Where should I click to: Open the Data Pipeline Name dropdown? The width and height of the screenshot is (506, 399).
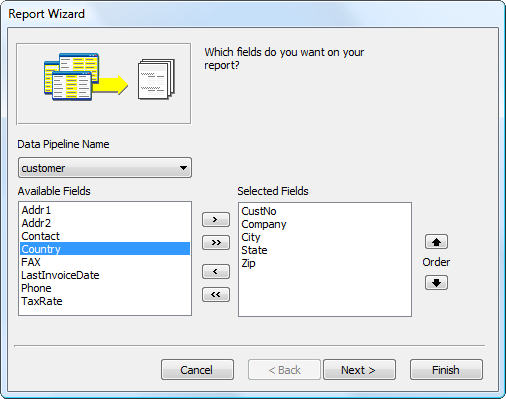105,168
